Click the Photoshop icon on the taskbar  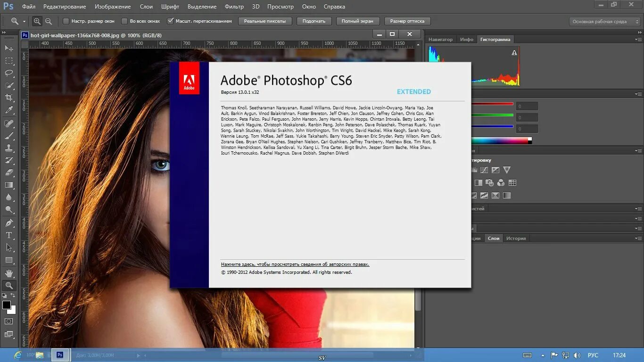tap(59, 355)
